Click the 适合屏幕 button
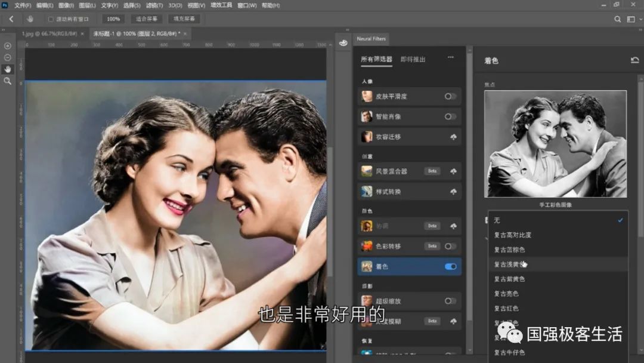Image resolution: width=644 pixels, height=363 pixels. tap(147, 19)
